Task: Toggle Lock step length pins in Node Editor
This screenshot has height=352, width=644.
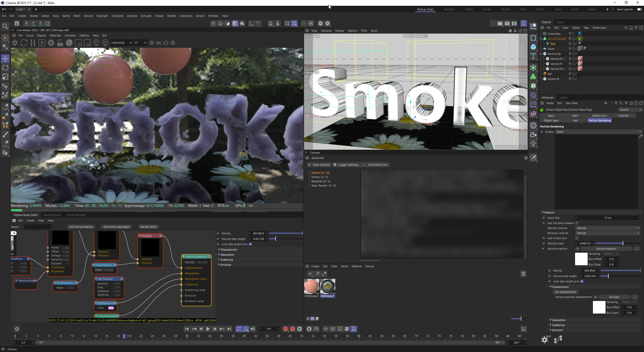Action: [x=250, y=244]
